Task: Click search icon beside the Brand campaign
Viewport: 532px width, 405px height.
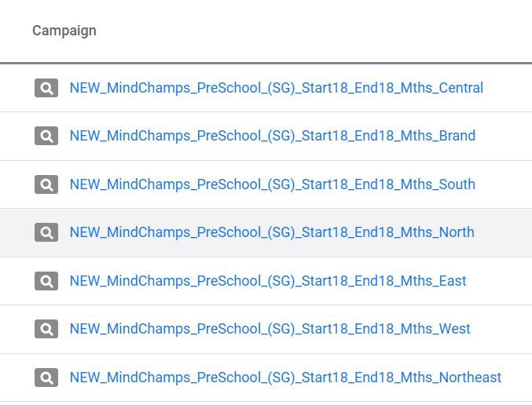Action: (46, 136)
